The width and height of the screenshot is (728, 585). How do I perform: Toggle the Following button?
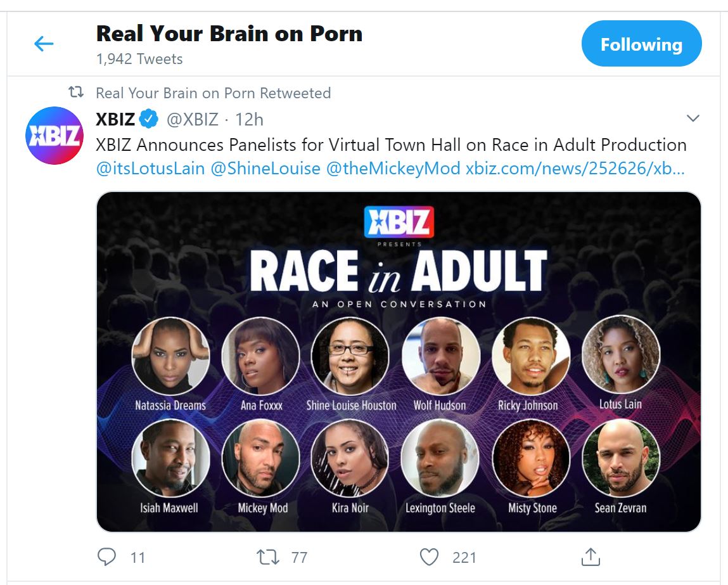click(x=641, y=44)
